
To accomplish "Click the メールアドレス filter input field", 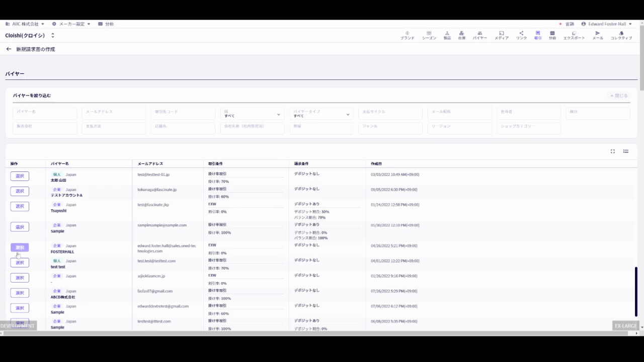I will click(114, 114).
